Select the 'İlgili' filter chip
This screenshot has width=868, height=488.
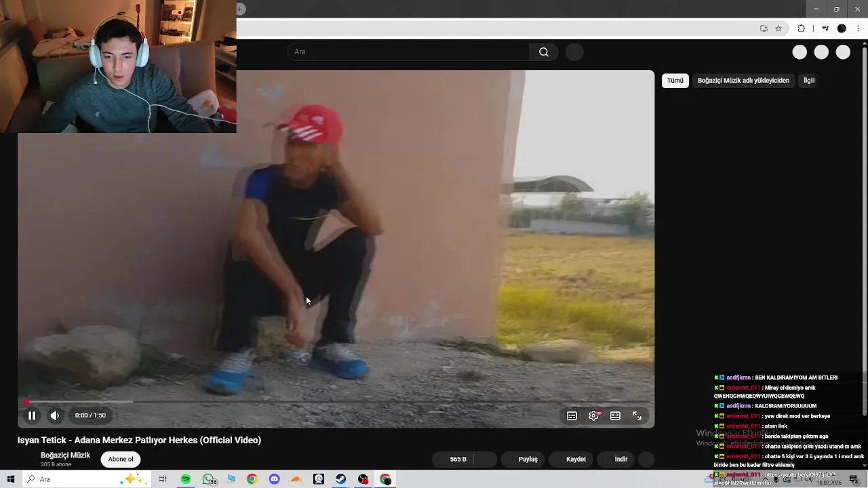coord(809,81)
